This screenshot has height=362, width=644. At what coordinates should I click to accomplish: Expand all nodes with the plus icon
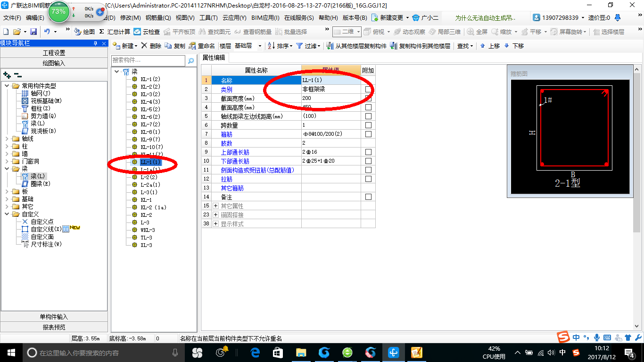click(x=7, y=74)
